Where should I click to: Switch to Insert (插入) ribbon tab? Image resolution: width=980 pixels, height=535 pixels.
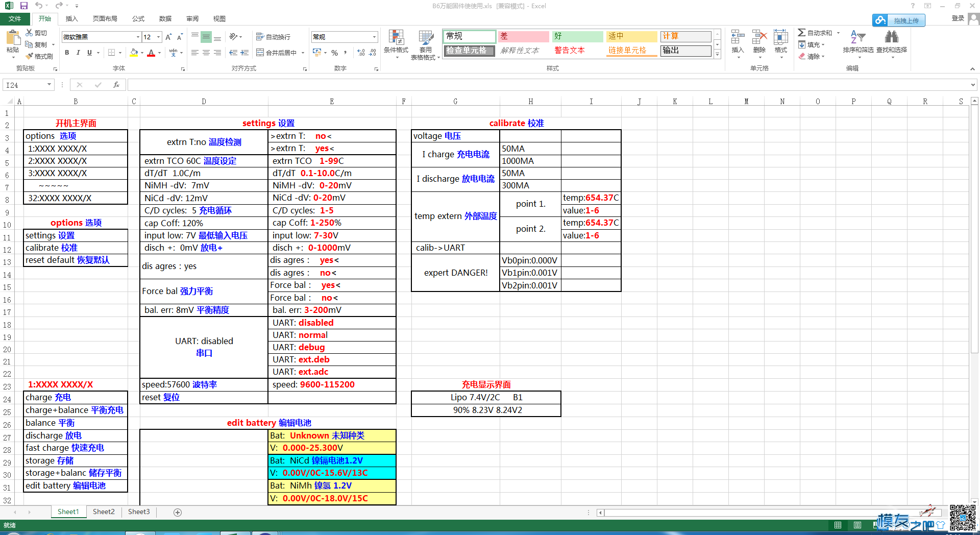71,19
